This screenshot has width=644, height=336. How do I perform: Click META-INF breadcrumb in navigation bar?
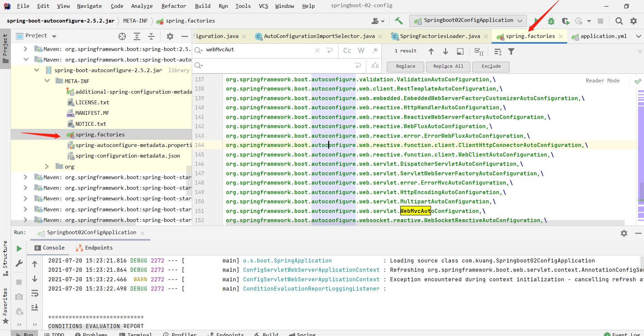[135, 21]
